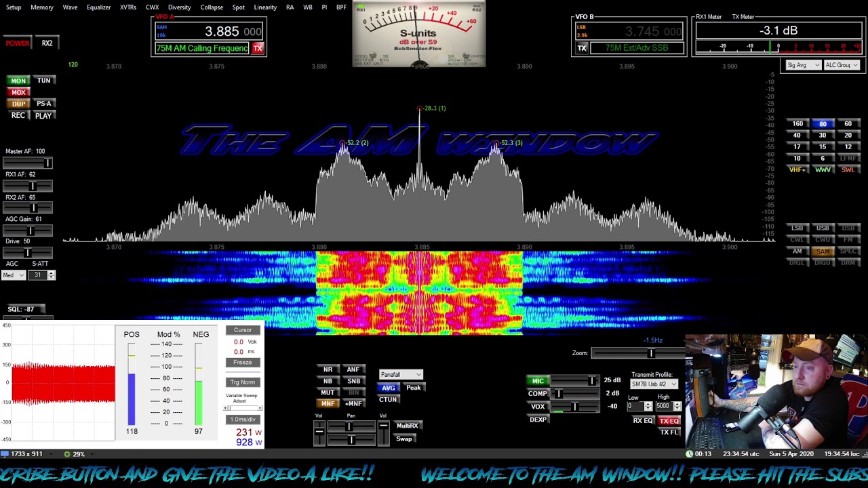Open the Diversity menu

point(180,7)
